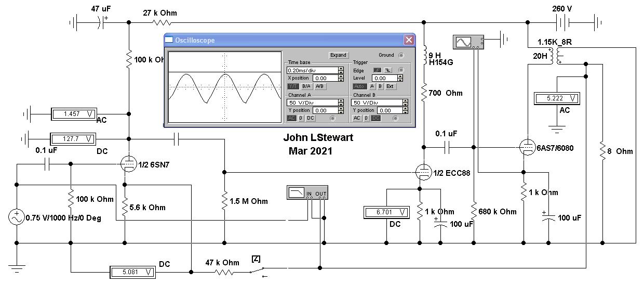Select falling edge trigger button

(388, 70)
